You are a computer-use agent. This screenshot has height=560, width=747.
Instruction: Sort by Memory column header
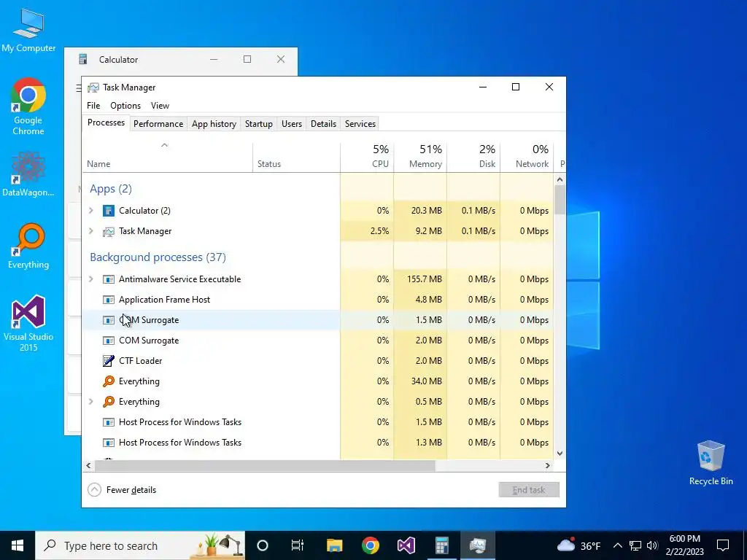click(420, 157)
